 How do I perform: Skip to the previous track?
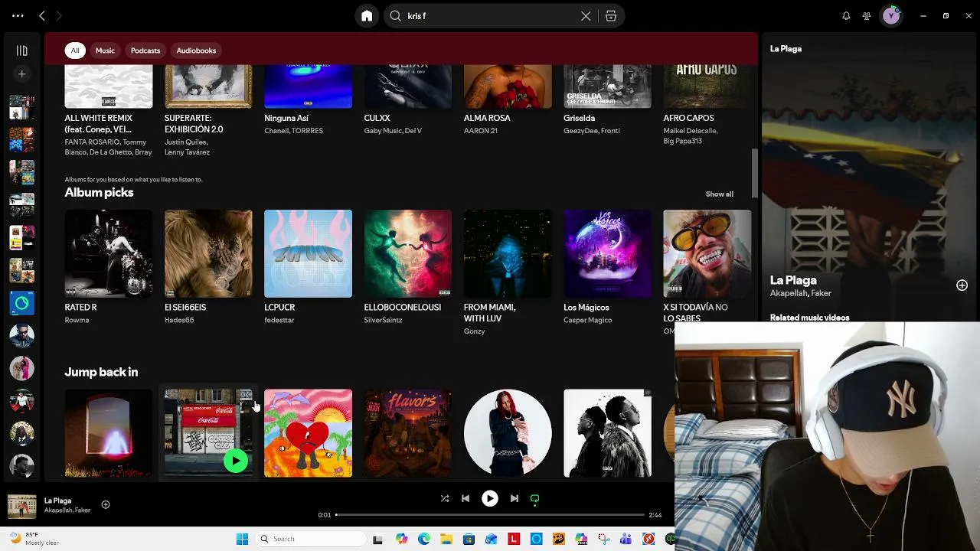click(465, 498)
